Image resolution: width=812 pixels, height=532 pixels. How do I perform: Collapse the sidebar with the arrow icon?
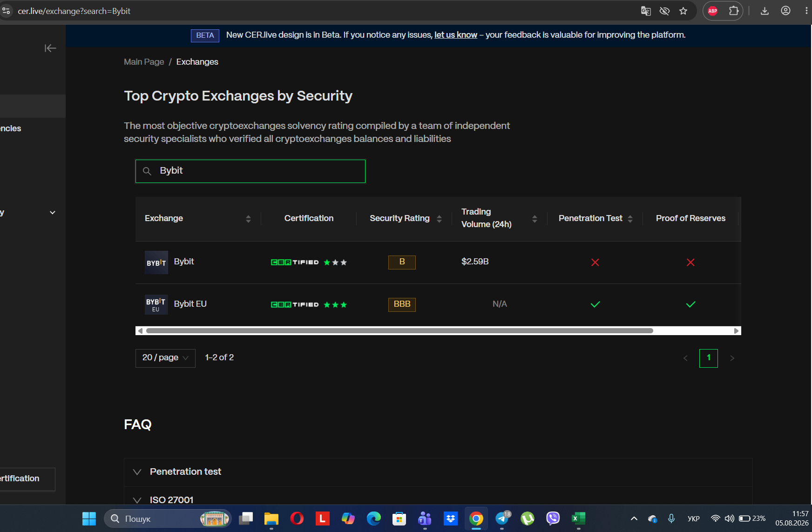click(50, 48)
